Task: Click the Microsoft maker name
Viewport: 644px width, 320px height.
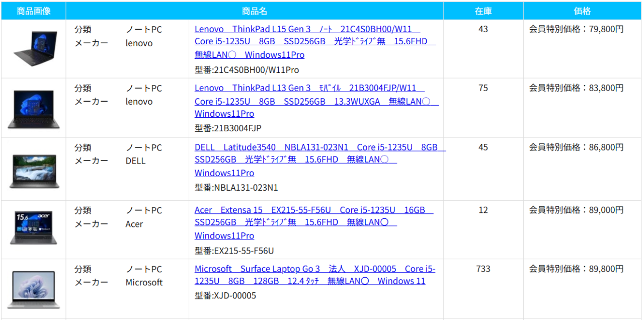Action: [144, 283]
